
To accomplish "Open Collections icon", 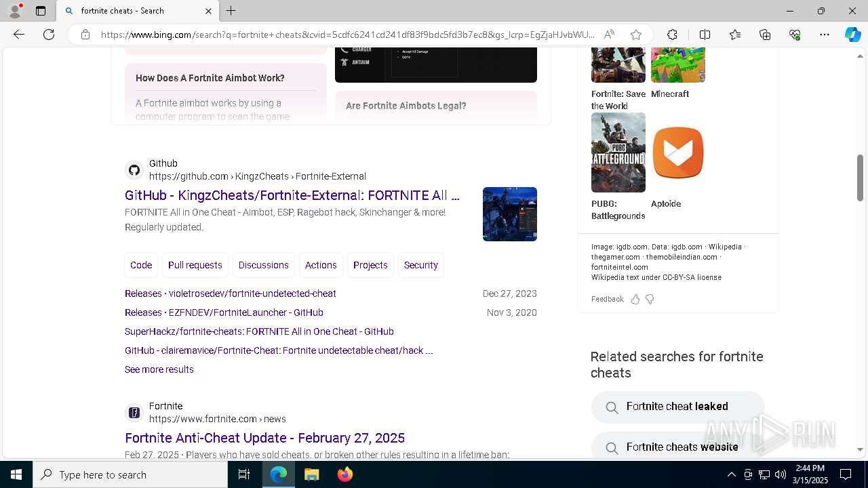I will coord(765,35).
